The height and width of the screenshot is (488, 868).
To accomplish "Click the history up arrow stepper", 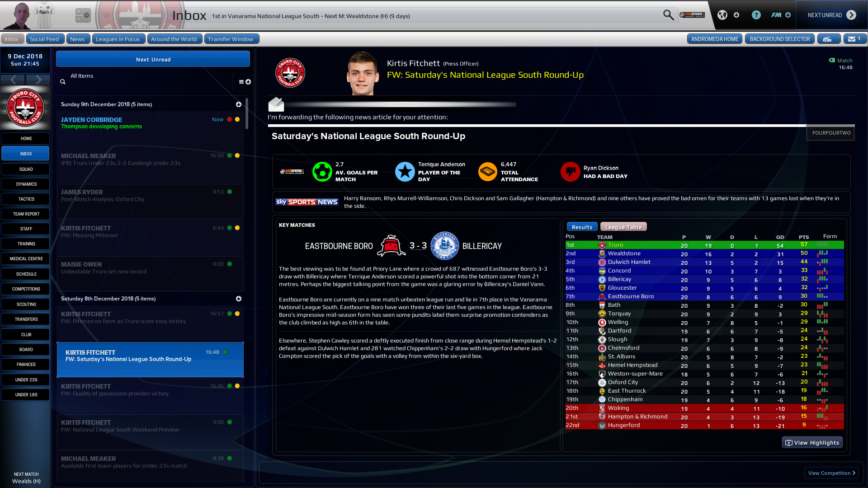I will (x=79, y=12).
